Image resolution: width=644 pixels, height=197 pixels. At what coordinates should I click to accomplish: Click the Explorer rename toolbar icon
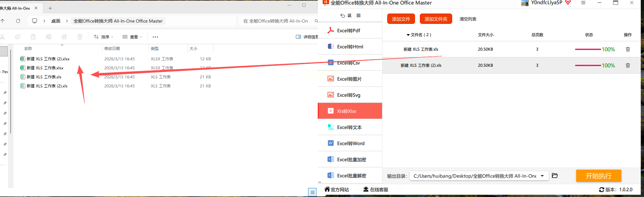pos(49,37)
